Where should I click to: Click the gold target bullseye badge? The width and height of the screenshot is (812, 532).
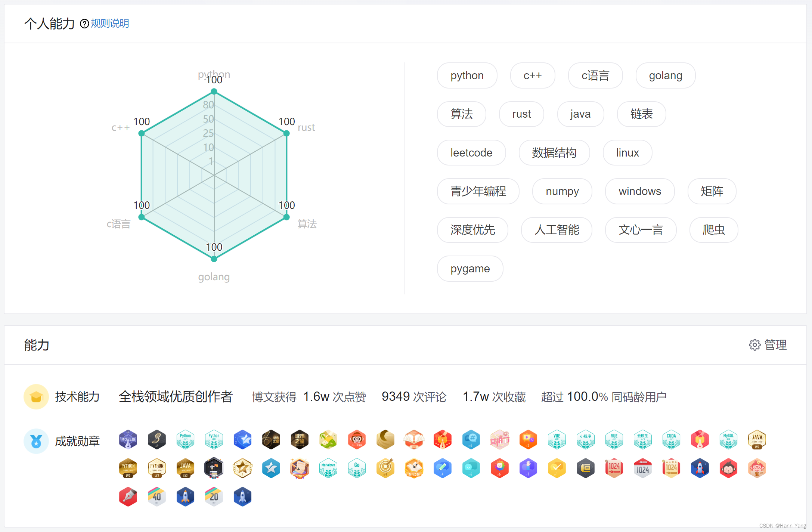[385, 468]
